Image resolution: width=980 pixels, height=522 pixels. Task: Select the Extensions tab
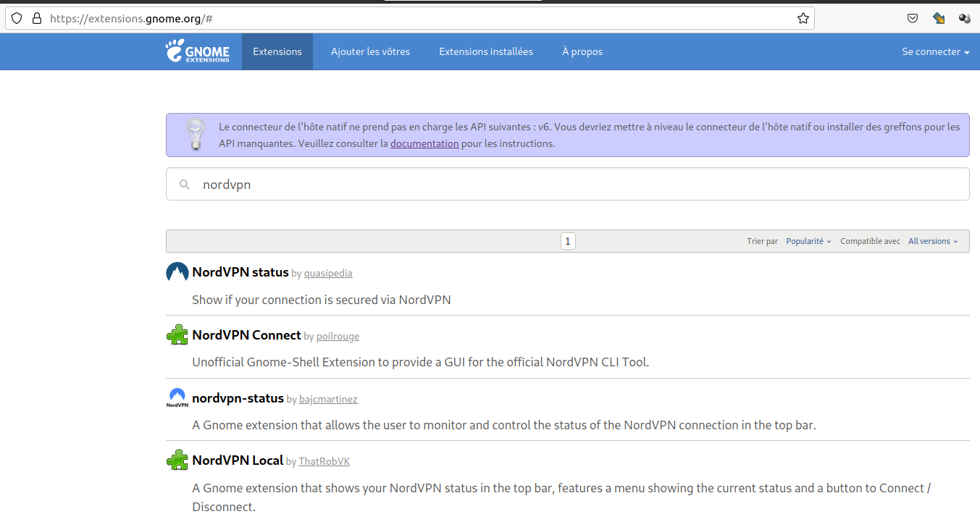click(x=277, y=51)
